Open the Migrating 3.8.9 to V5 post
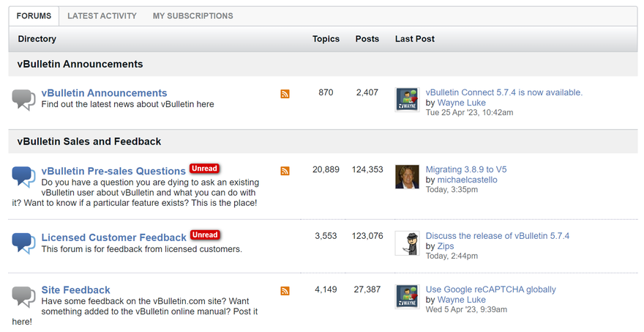Viewport: 644px width, 332px height. click(466, 169)
